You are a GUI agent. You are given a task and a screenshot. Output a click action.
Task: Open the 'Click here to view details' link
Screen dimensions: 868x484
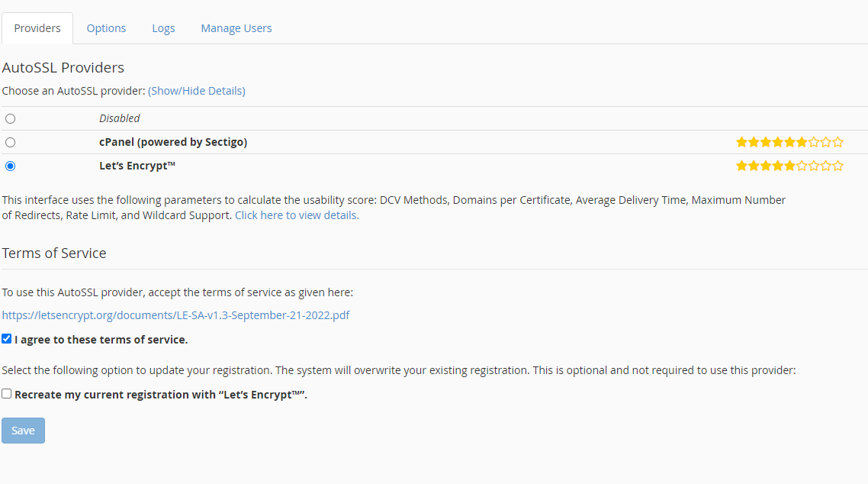click(x=297, y=215)
